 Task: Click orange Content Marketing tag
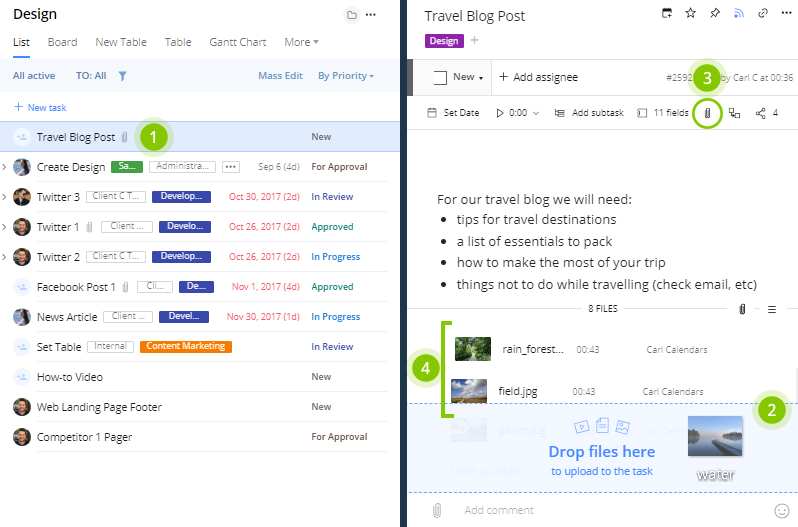click(186, 346)
